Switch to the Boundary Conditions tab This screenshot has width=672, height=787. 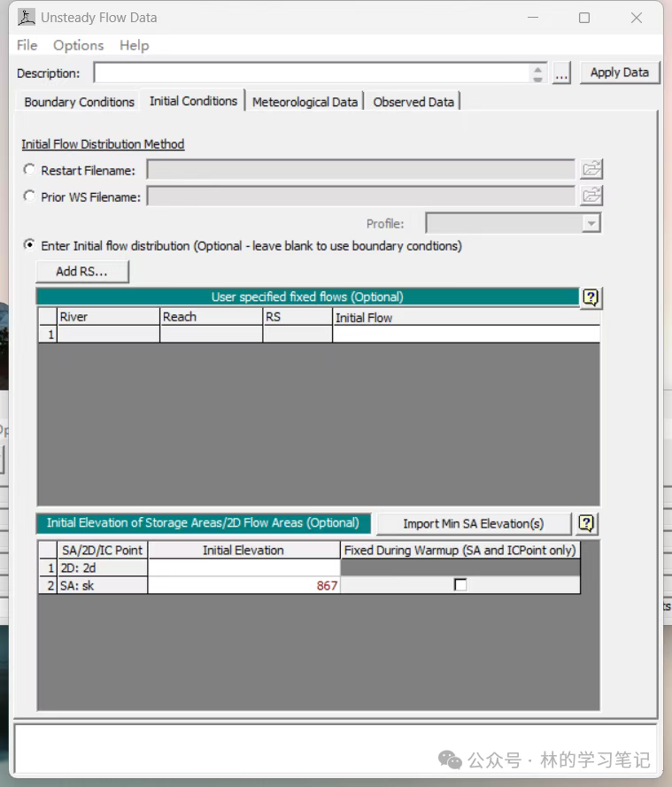80,102
